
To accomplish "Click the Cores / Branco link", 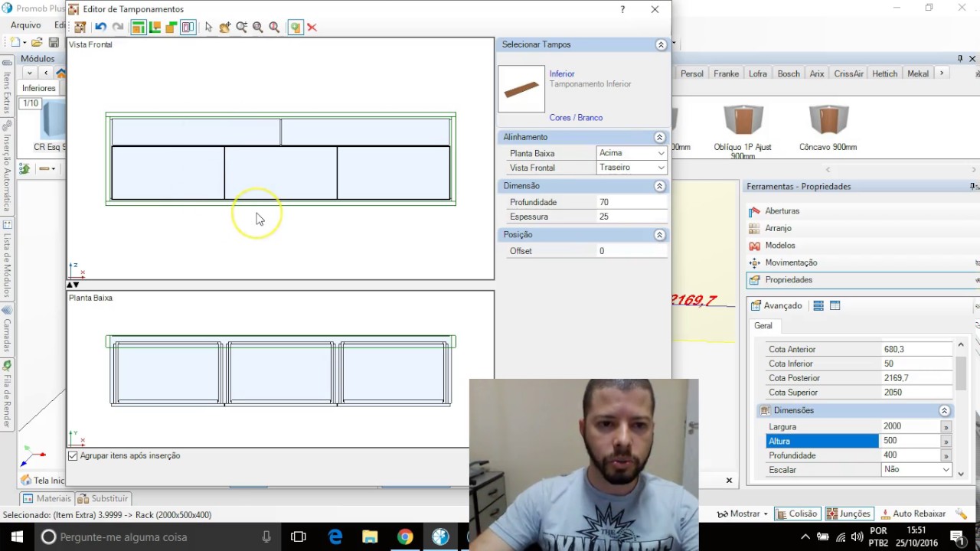I will click(576, 118).
